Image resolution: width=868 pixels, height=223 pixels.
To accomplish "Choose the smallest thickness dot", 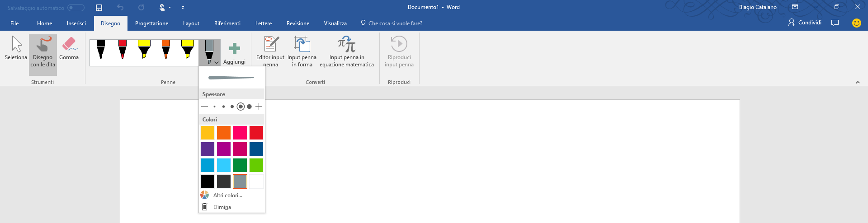I will pyautogui.click(x=214, y=107).
